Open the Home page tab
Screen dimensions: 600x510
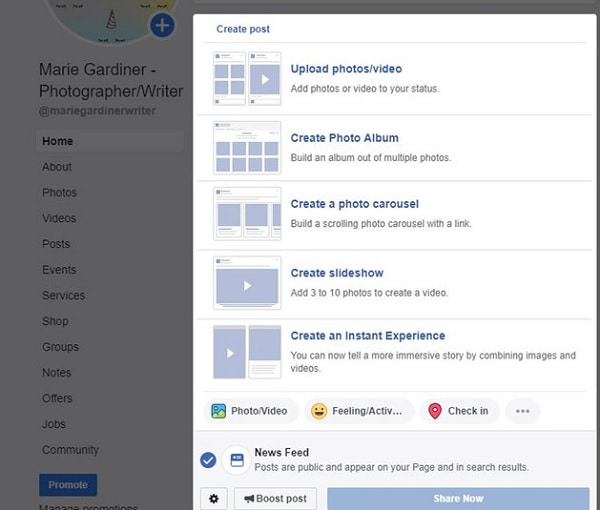click(110, 141)
